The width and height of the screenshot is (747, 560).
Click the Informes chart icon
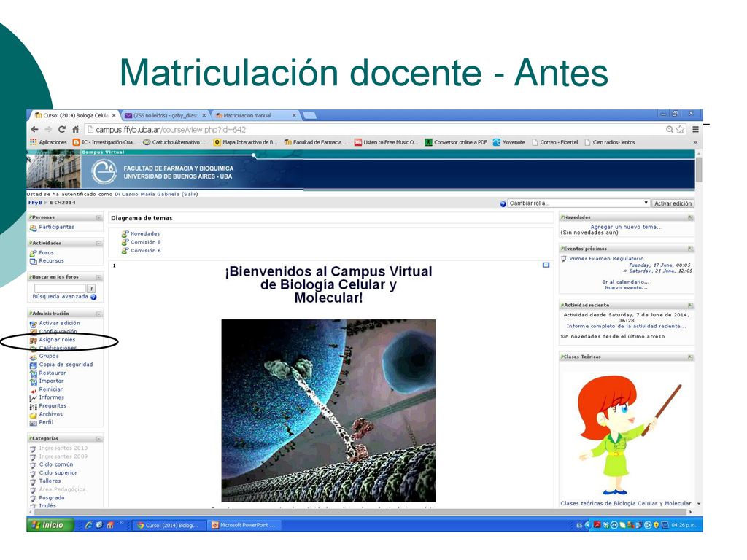(34, 397)
